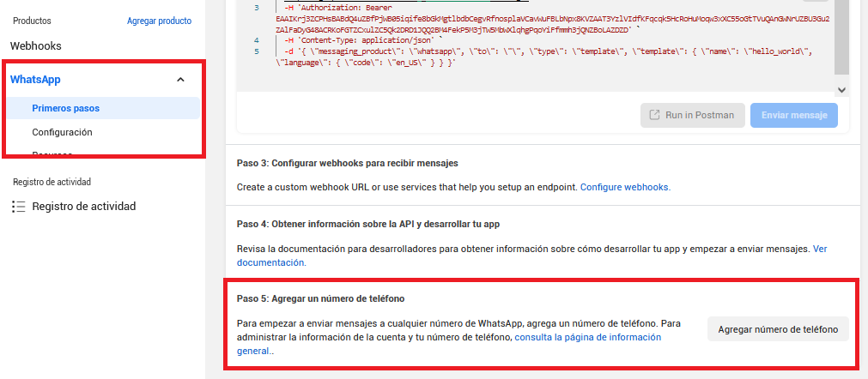
Task: Open Primeros pasos under WhatsApp
Action: (x=65, y=108)
